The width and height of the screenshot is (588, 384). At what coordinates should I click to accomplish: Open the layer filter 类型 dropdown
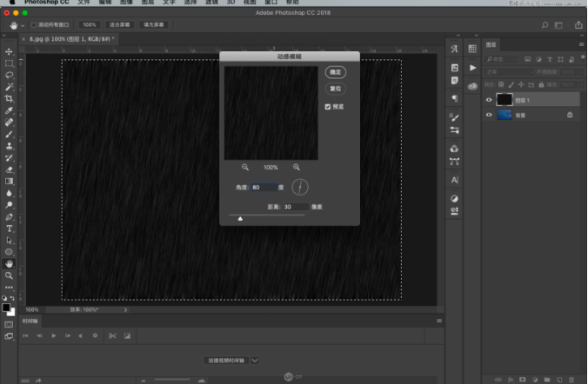coord(503,58)
